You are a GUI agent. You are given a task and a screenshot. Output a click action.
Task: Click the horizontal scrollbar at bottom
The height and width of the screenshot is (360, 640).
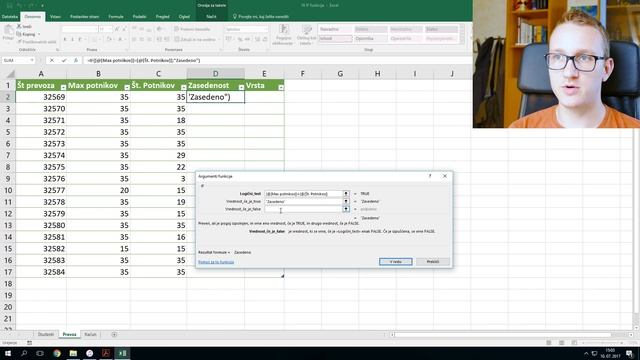(x=503, y=335)
